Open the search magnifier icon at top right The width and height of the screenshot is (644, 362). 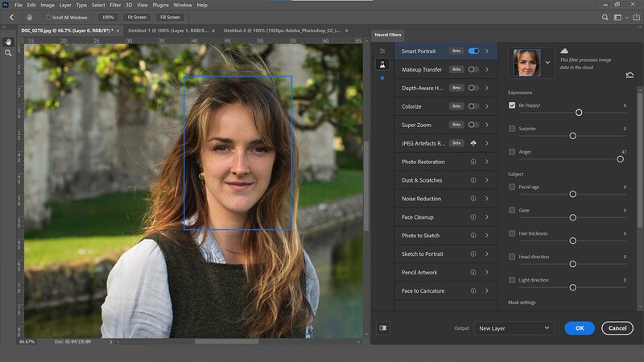[x=605, y=17]
